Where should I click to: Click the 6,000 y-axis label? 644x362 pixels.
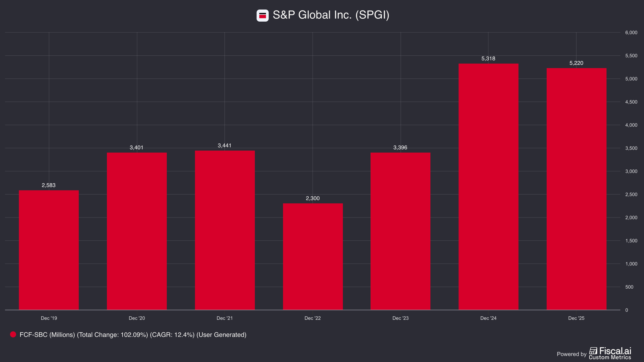(x=631, y=32)
